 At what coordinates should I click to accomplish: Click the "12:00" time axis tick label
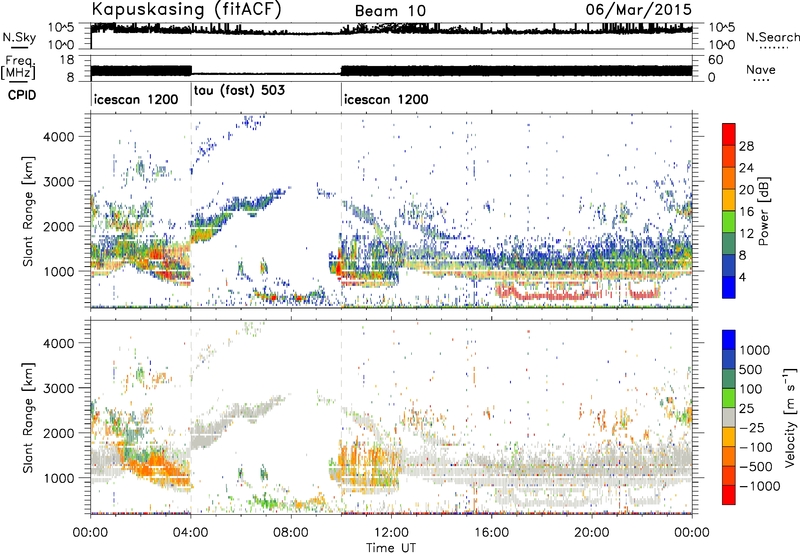click(391, 533)
